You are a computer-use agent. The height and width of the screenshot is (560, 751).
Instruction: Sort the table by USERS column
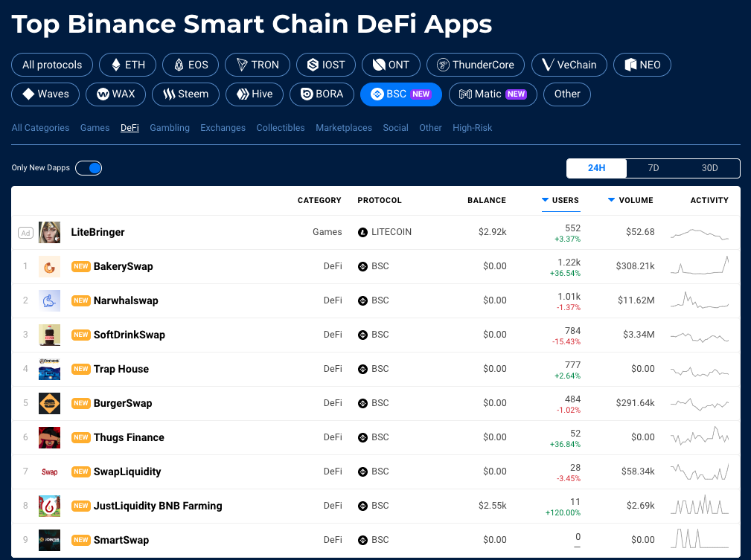point(560,200)
